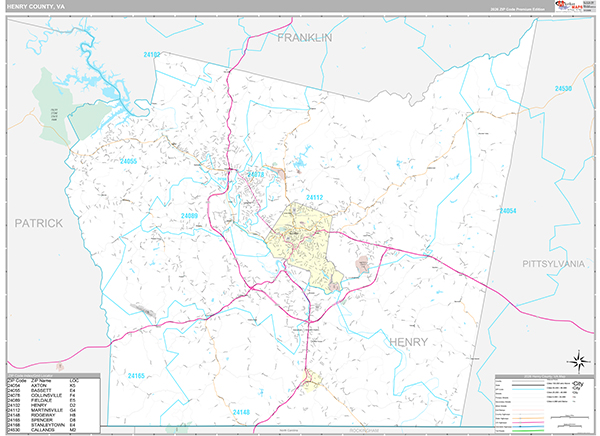Click the orange state highway line in legend
Image resolution: width=600 pixels, height=436 pixels.
527,418
